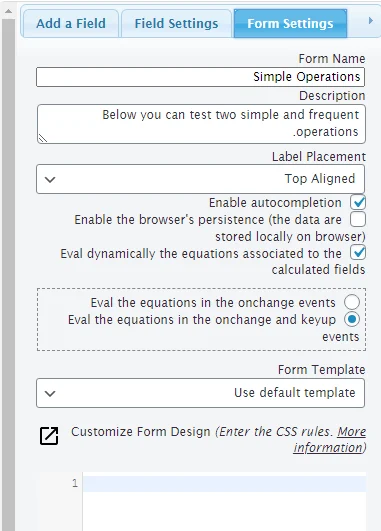Click the Description textarea resize handle
This screenshot has width=381, height=531.
(43, 138)
